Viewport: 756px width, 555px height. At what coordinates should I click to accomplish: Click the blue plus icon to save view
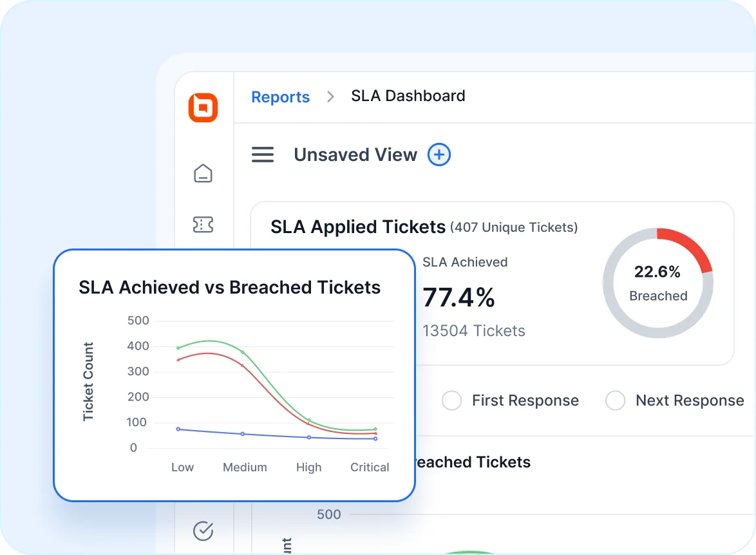[439, 155]
